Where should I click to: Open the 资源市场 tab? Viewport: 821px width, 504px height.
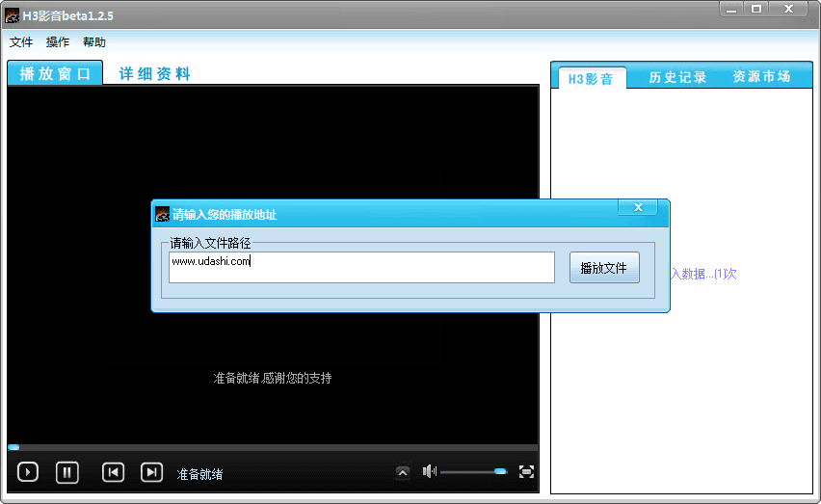[761, 77]
